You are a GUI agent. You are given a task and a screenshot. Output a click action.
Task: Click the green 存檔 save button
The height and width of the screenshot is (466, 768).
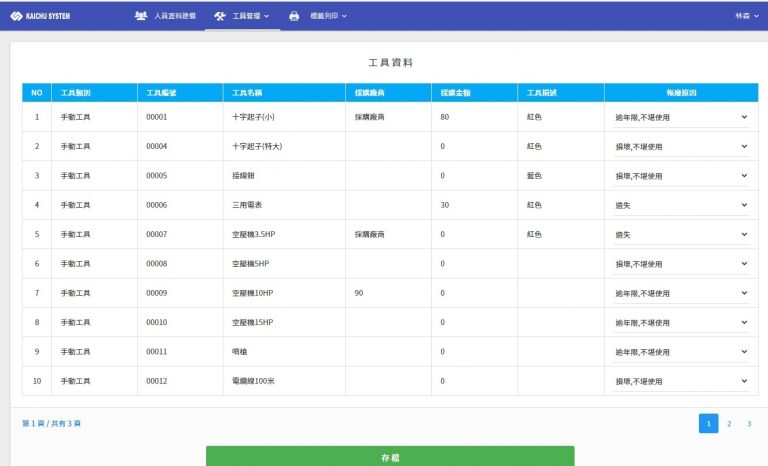[x=390, y=457]
